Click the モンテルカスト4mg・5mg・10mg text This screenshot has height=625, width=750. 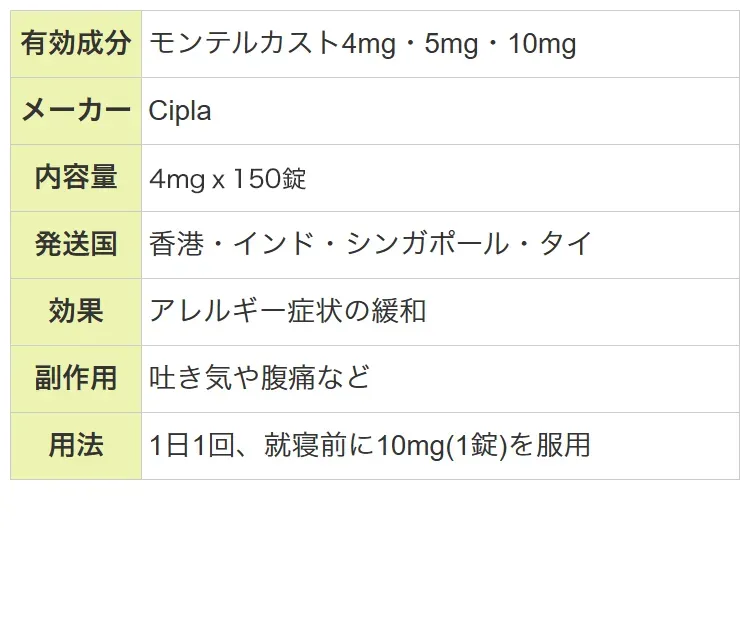tap(363, 44)
